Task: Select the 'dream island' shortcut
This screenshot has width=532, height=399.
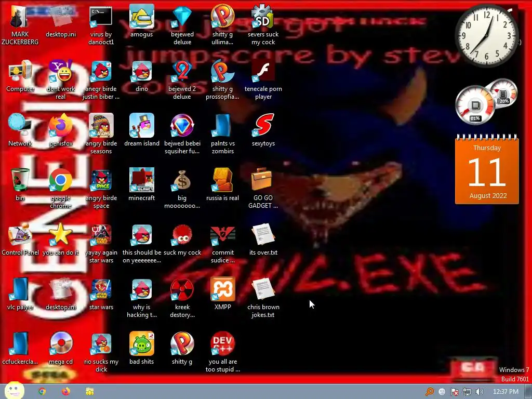Action: click(x=141, y=130)
